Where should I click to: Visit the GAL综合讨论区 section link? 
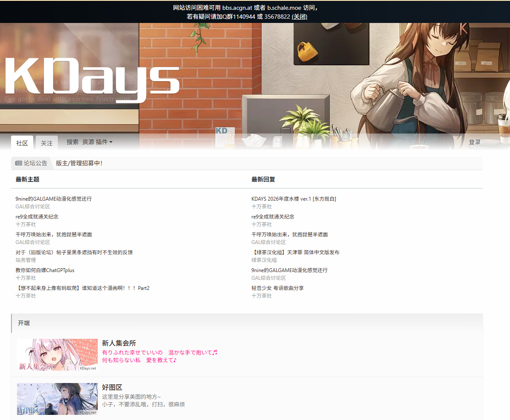pyautogui.click(x=34, y=206)
